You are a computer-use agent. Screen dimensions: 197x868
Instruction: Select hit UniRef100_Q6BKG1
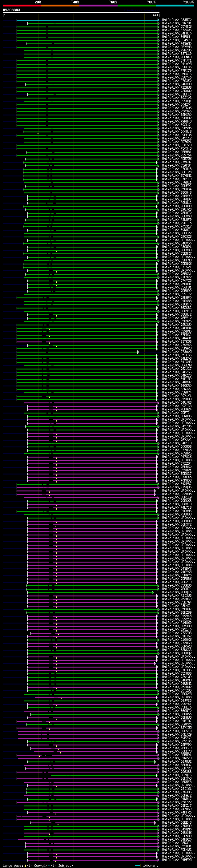click(177, 274)
